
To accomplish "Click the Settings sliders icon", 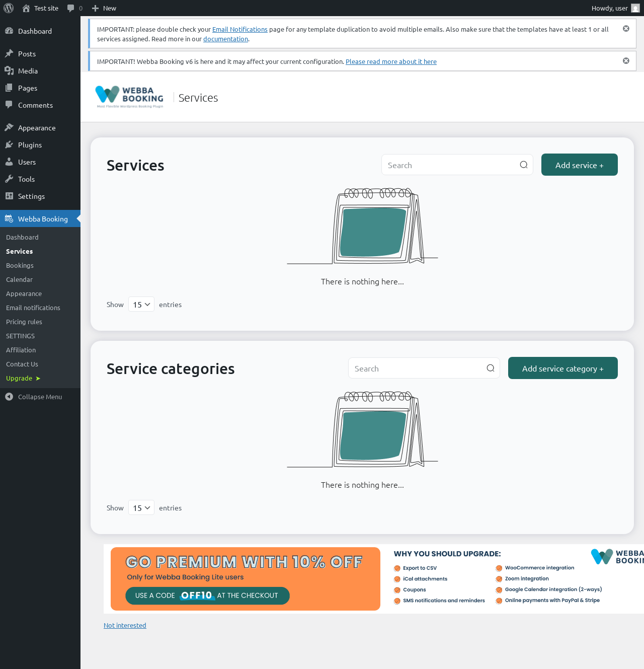I will click(9, 196).
